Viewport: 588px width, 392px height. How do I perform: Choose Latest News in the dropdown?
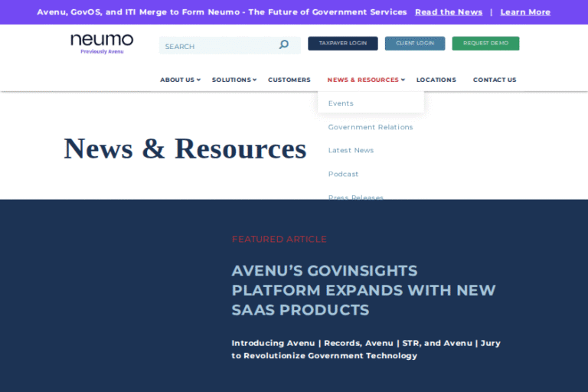[x=351, y=151]
